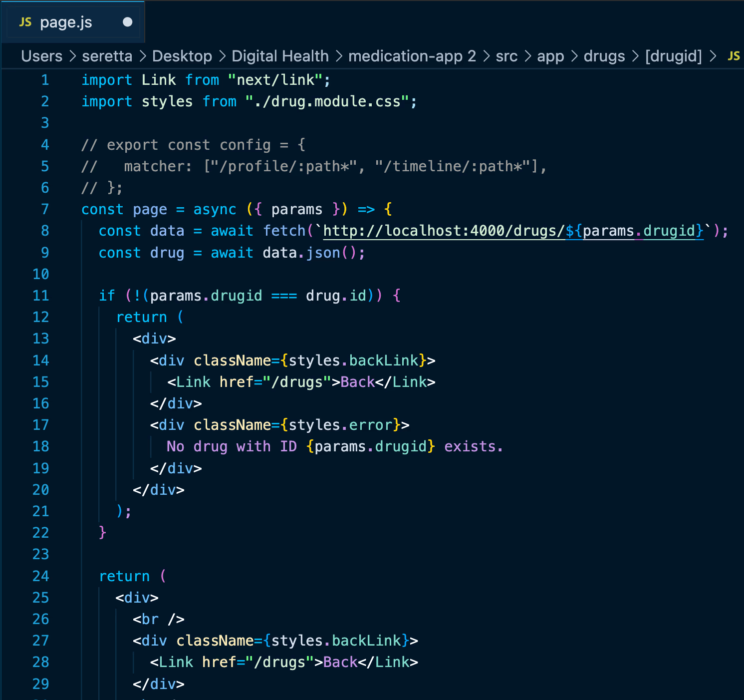Open the drugs breadcrumb folder
Screen dimensions: 744x700
tap(604, 56)
